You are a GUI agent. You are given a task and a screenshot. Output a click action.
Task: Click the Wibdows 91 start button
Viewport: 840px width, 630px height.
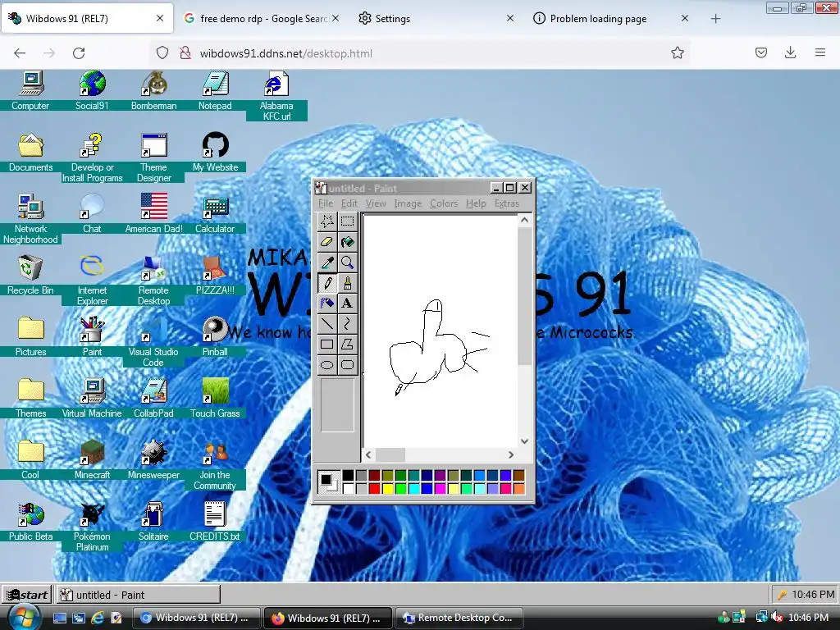click(x=27, y=595)
